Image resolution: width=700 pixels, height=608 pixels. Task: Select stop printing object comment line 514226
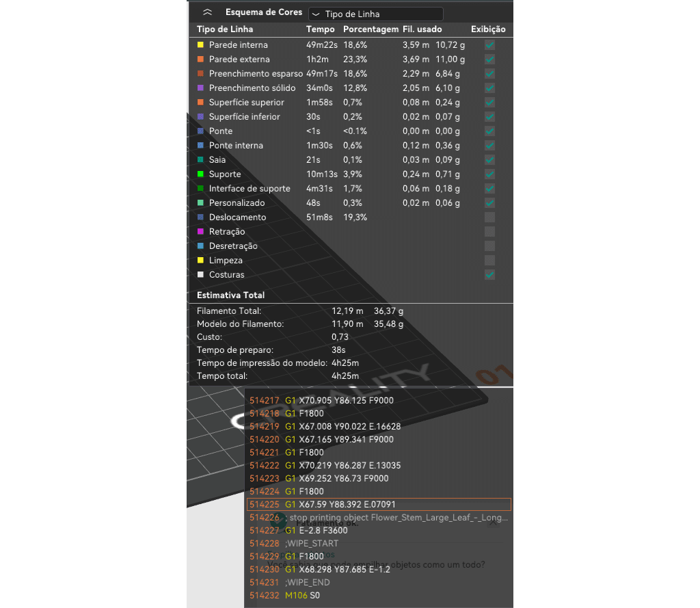(379, 517)
